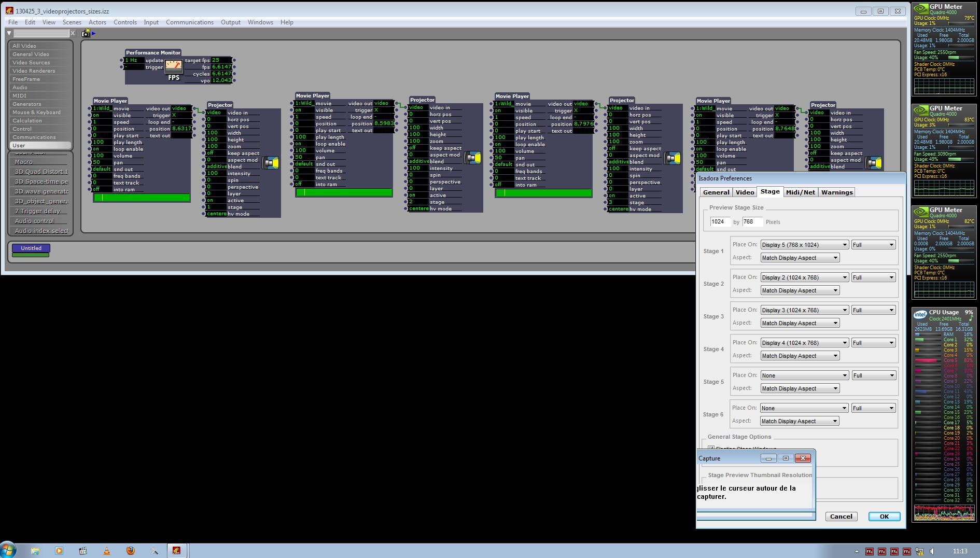Switch to the Warnings preferences tab
Image resolution: width=980 pixels, height=558 pixels.
point(836,192)
